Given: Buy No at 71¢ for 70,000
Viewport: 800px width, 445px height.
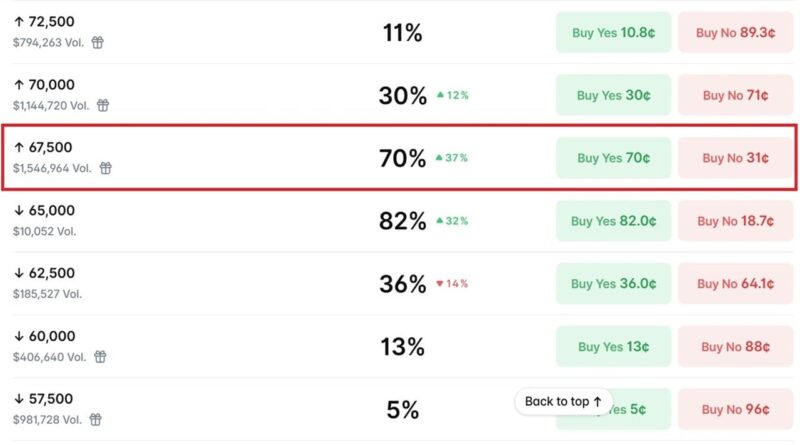Looking at the screenshot, I should [735, 95].
